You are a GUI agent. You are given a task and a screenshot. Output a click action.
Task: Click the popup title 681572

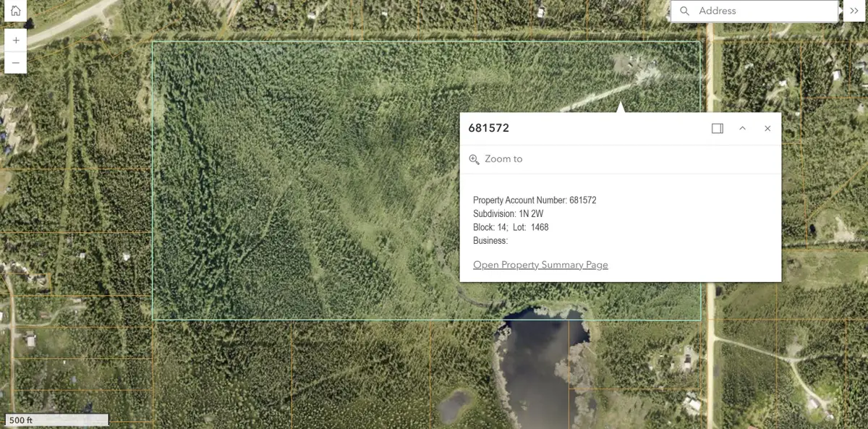pos(489,128)
